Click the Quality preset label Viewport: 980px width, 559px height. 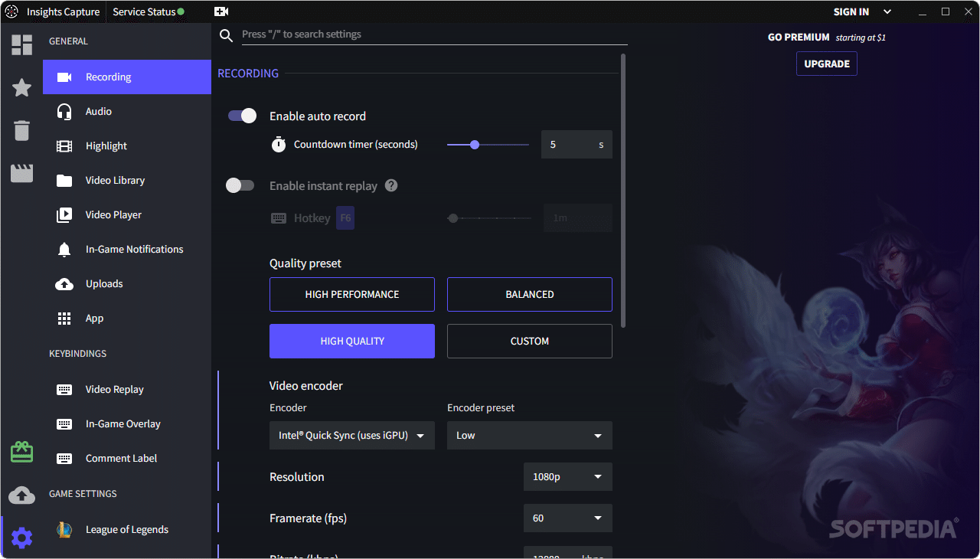pyautogui.click(x=305, y=263)
